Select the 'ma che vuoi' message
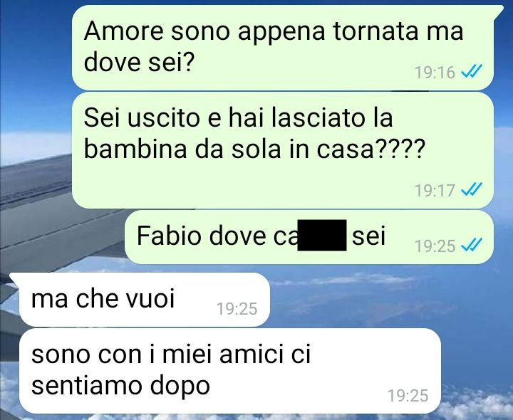The height and width of the screenshot is (420, 513). click(145, 300)
